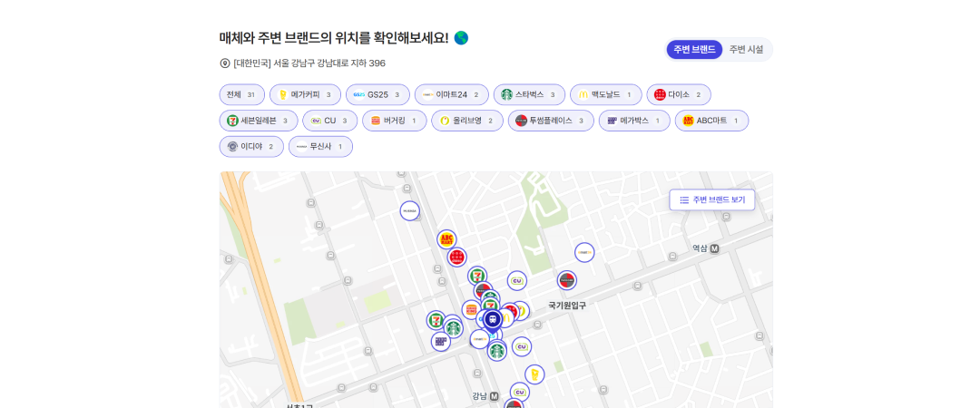Click the emart24 marker closest to 역삼 station
This screenshot has height=408, width=980.
click(x=584, y=252)
